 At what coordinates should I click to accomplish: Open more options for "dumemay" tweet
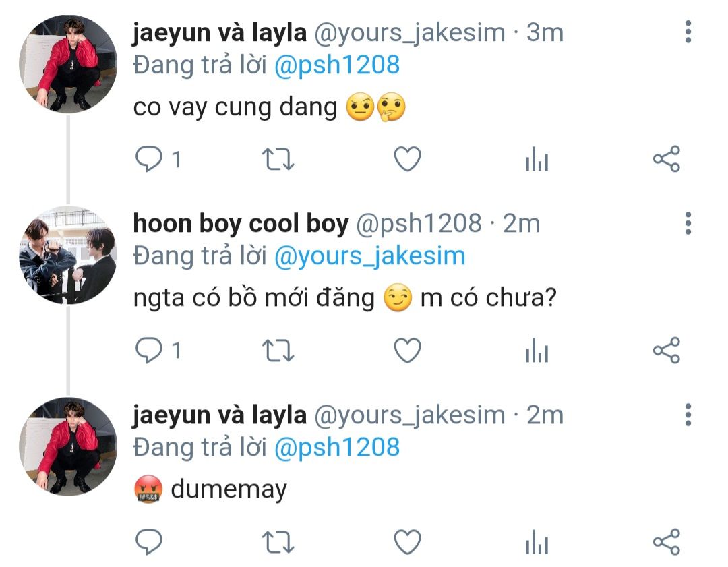click(x=688, y=414)
